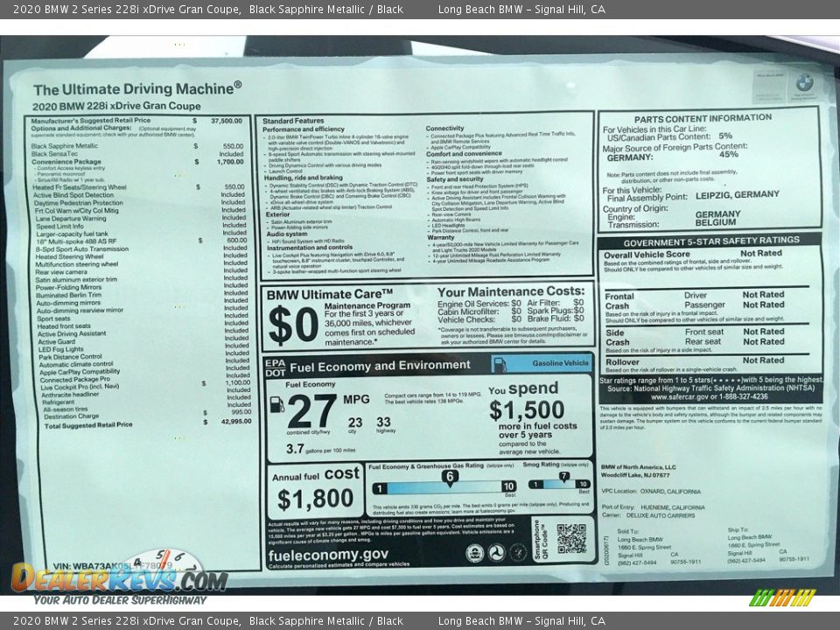
Task: Click the 'Convenience Package' option line
Action: tap(66, 161)
